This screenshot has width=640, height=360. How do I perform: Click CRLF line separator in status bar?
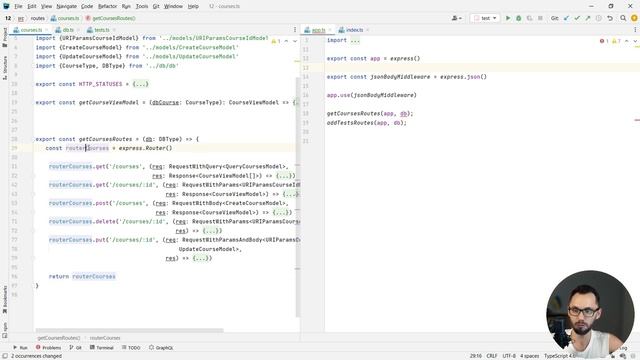[x=492, y=356]
